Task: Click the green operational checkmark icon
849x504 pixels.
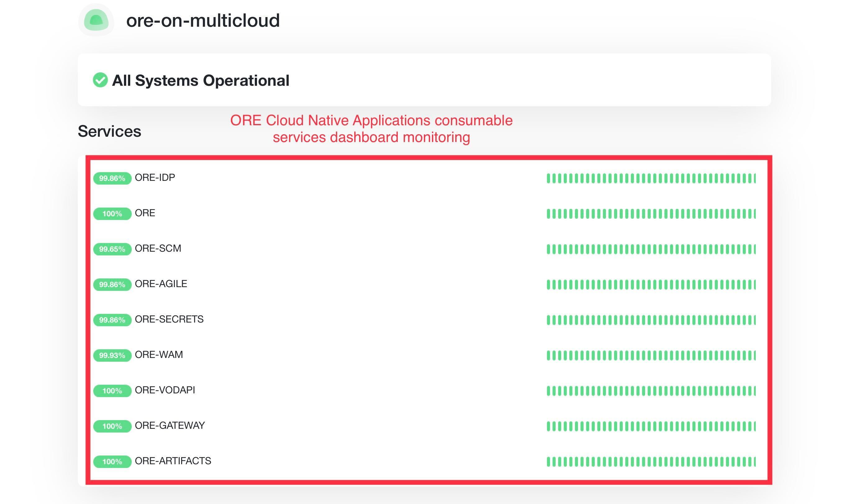Action: 100,80
